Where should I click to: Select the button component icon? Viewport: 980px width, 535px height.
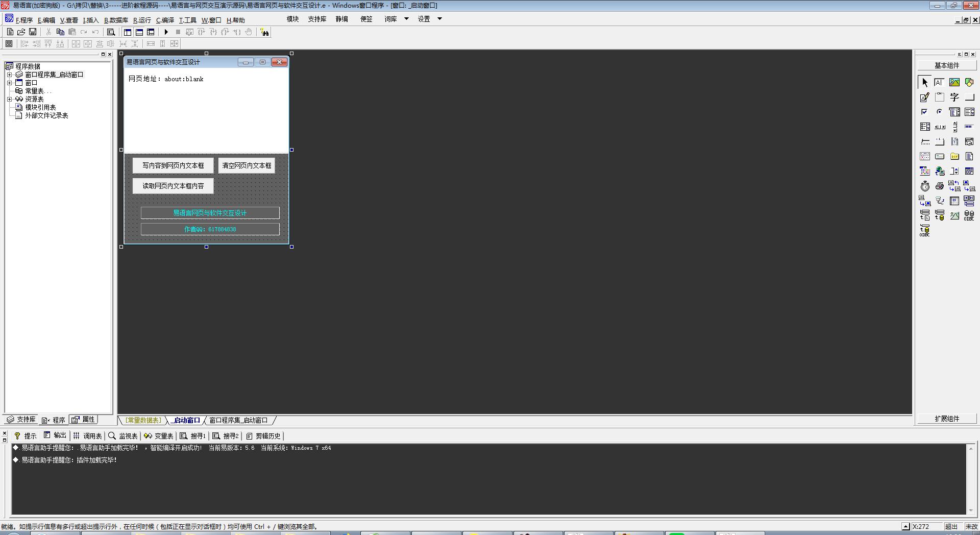pos(969,97)
